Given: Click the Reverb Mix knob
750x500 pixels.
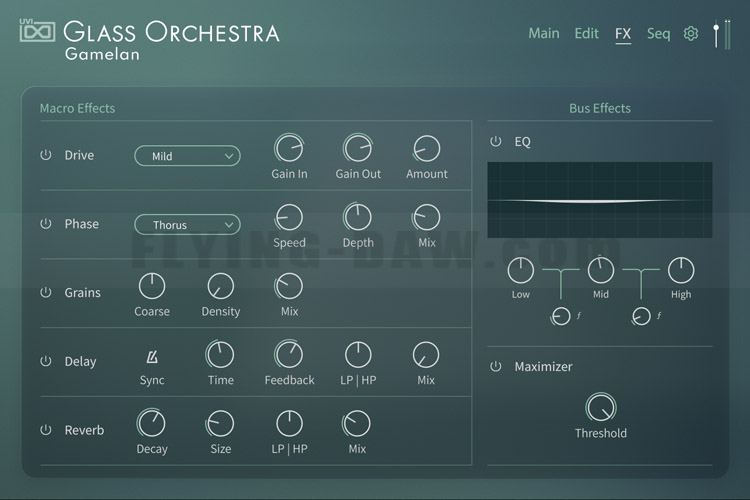Looking at the screenshot, I should tap(357, 423).
